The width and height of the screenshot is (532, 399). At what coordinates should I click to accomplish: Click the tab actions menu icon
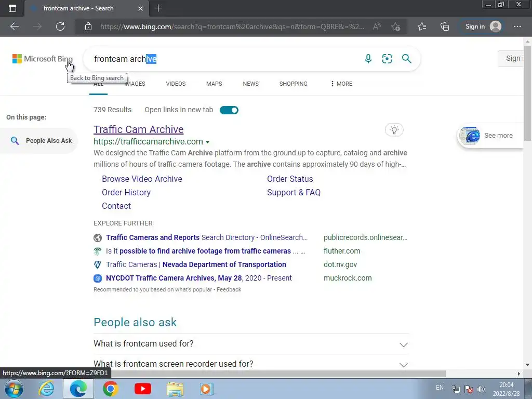click(x=12, y=8)
